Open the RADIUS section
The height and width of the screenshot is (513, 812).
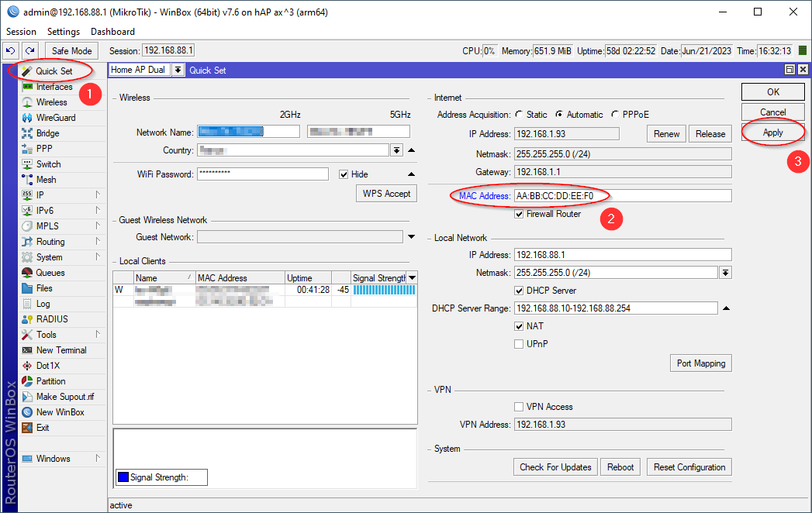pos(52,319)
